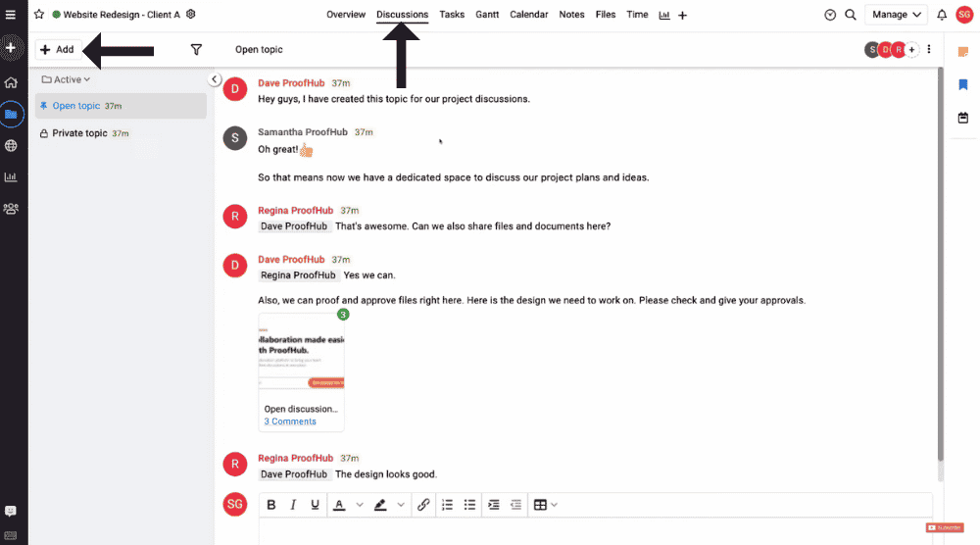This screenshot has width=980, height=545.
Task: Click into the comment text field
Action: point(595,531)
